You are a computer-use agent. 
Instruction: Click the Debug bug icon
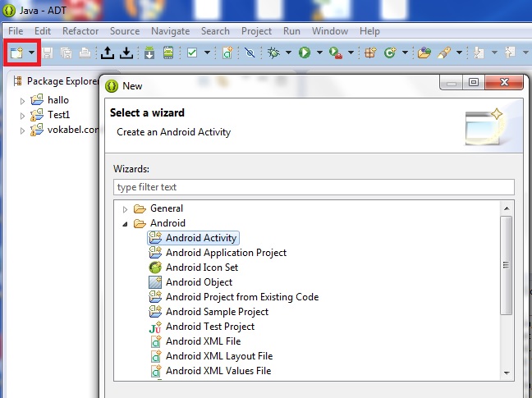[274, 53]
